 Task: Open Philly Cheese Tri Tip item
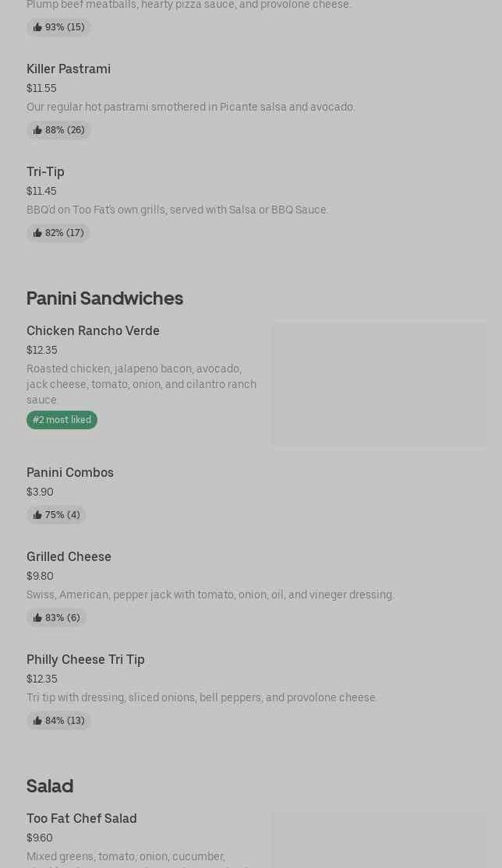[86, 660]
